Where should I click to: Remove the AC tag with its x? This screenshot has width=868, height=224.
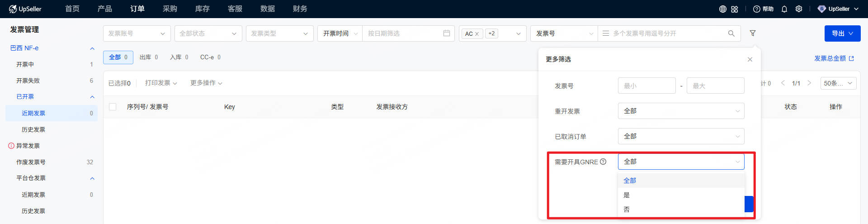pos(477,34)
